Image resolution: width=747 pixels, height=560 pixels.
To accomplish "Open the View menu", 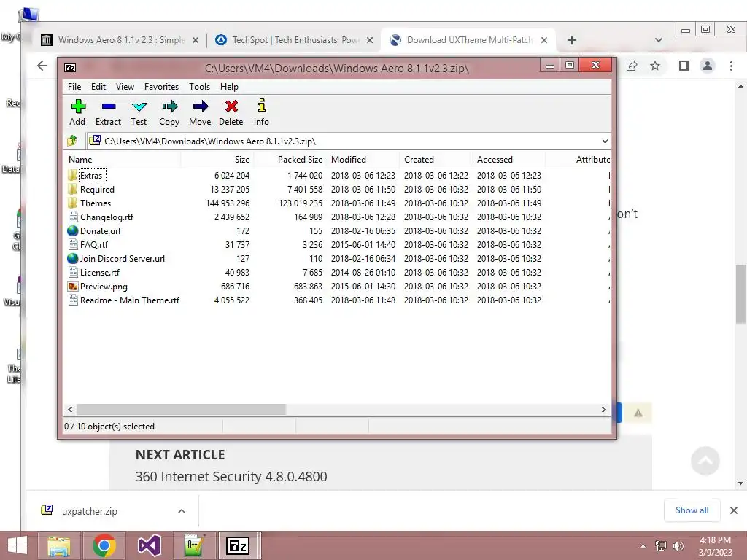I will click(x=125, y=87).
